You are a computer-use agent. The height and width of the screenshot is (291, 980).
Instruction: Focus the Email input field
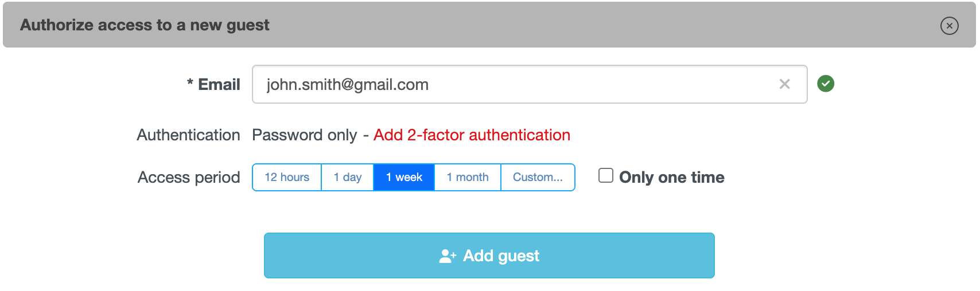point(516,84)
